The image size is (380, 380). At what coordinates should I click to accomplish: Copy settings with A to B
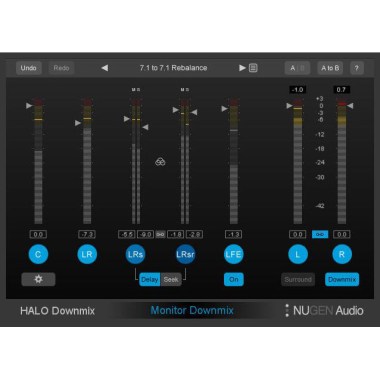coord(330,68)
